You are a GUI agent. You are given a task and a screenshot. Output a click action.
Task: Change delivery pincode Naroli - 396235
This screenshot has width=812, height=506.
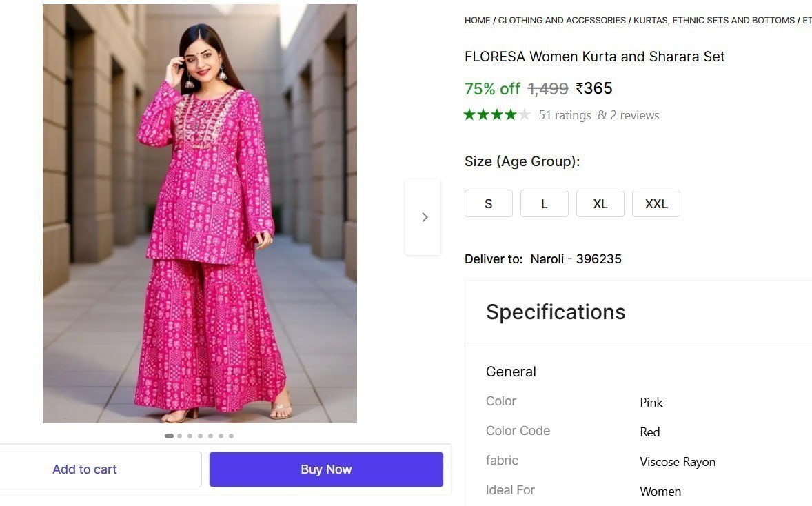tap(576, 259)
